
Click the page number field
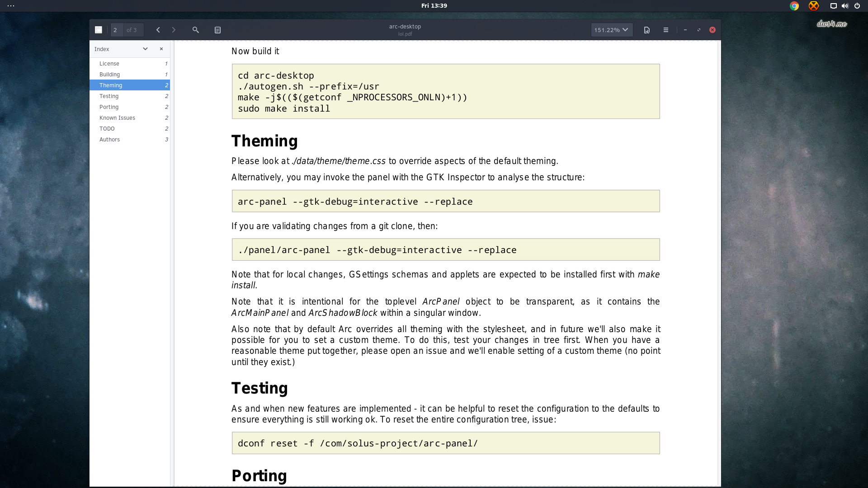coord(117,30)
